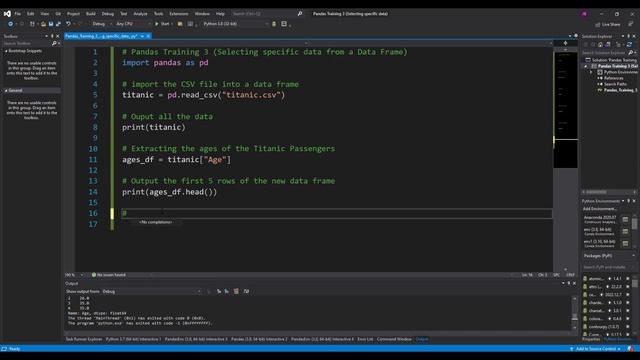Click the open-folder icon next to Start
This screenshot has width=640, height=360.
point(180,24)
